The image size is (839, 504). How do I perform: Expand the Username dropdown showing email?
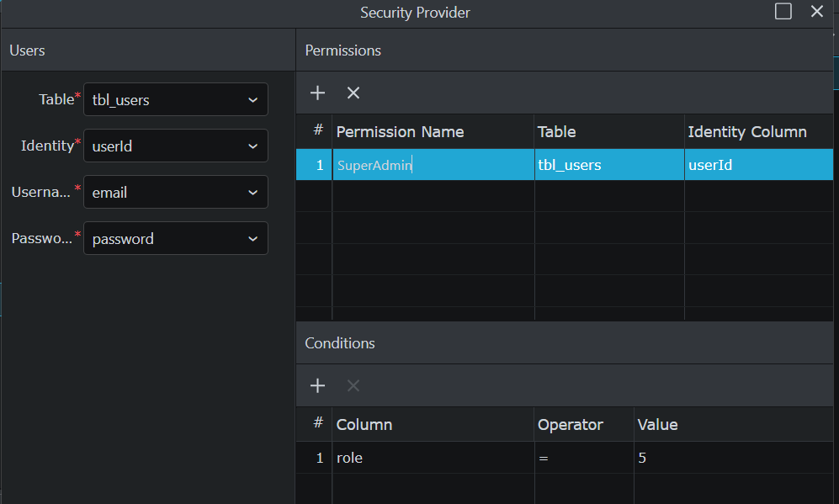(x=176, y=192)
